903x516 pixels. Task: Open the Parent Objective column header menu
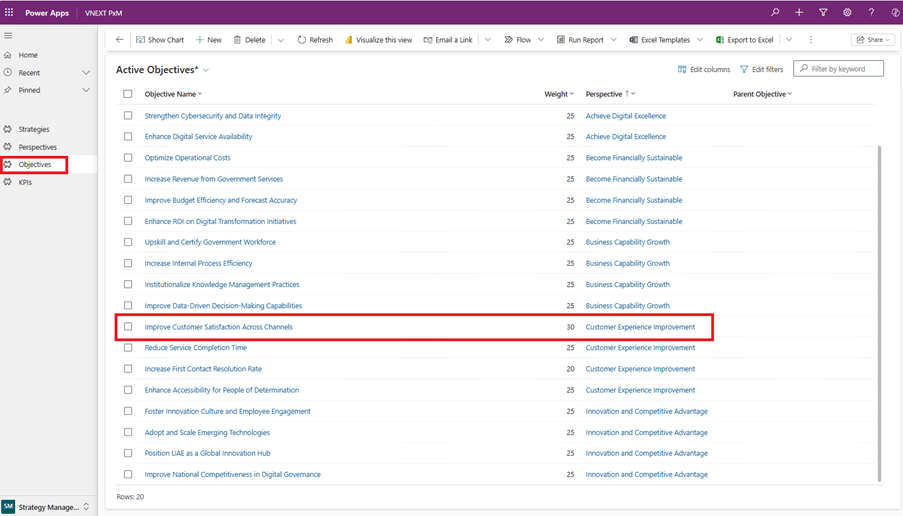(762, 94)
